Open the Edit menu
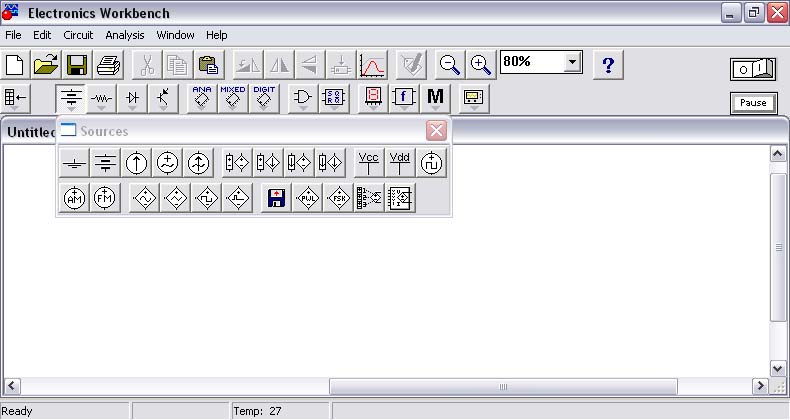 click(42, 35)
